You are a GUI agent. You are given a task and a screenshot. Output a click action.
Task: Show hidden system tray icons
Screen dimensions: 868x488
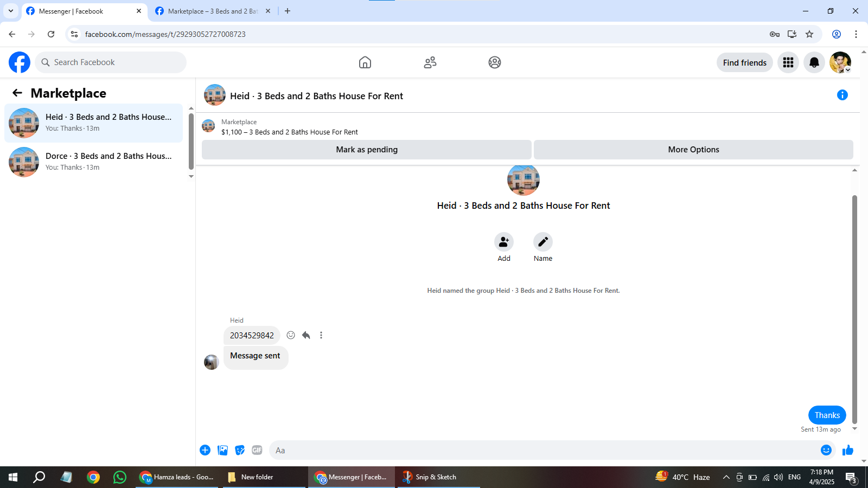click(726, 477)
